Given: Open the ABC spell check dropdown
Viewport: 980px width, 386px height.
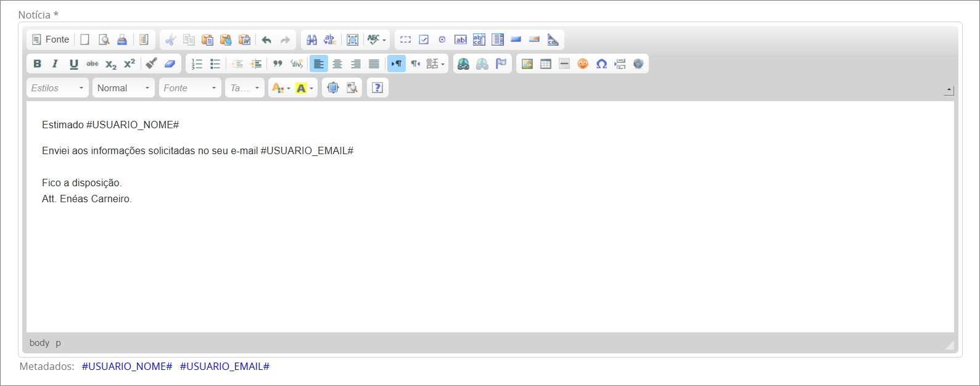Looking at the screenshot, I should click(x=377, y=39).
